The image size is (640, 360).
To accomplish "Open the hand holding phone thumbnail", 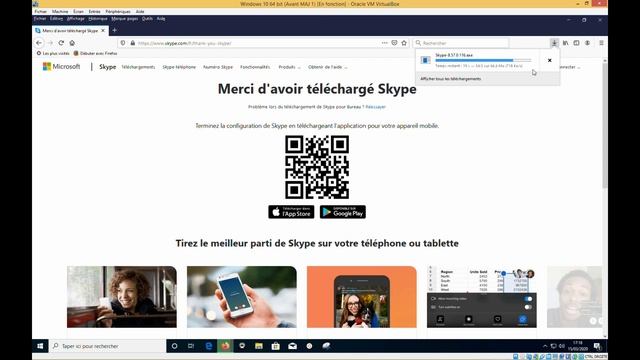I will 242,297.
